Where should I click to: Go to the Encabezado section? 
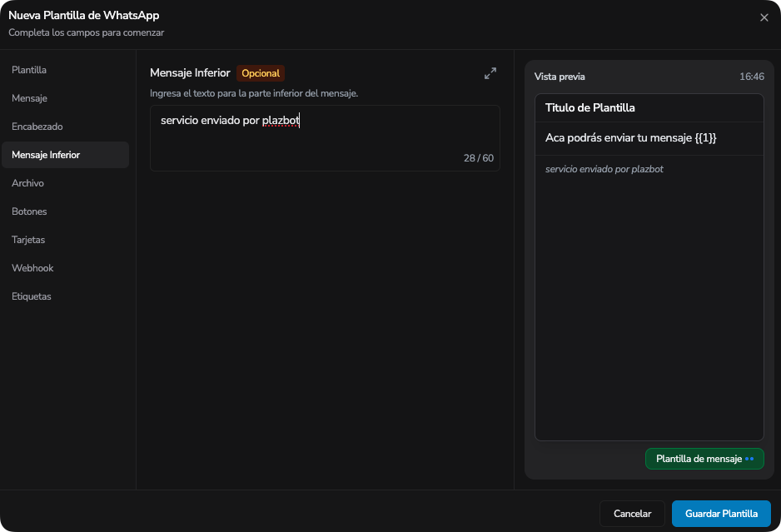[x=65, y=127]
